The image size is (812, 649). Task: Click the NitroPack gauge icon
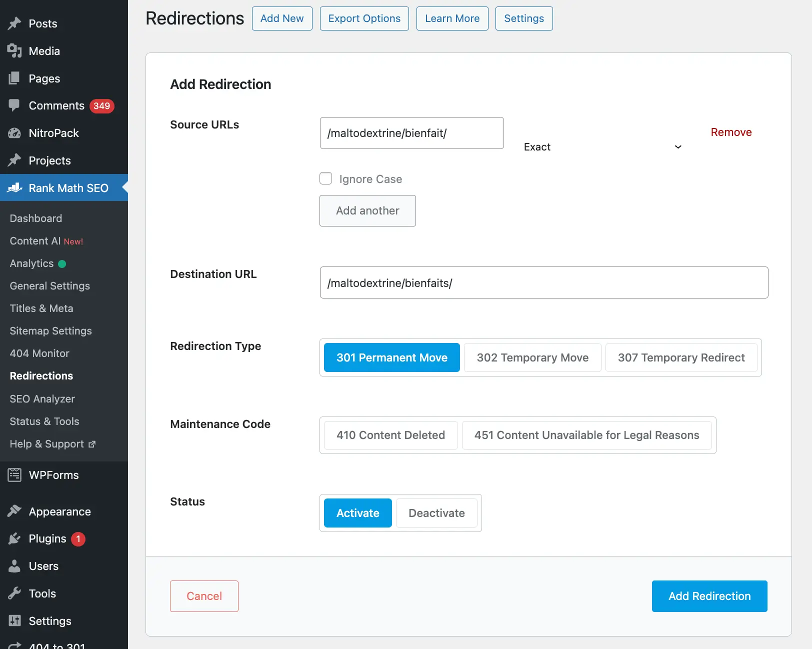tap(14, 133)
